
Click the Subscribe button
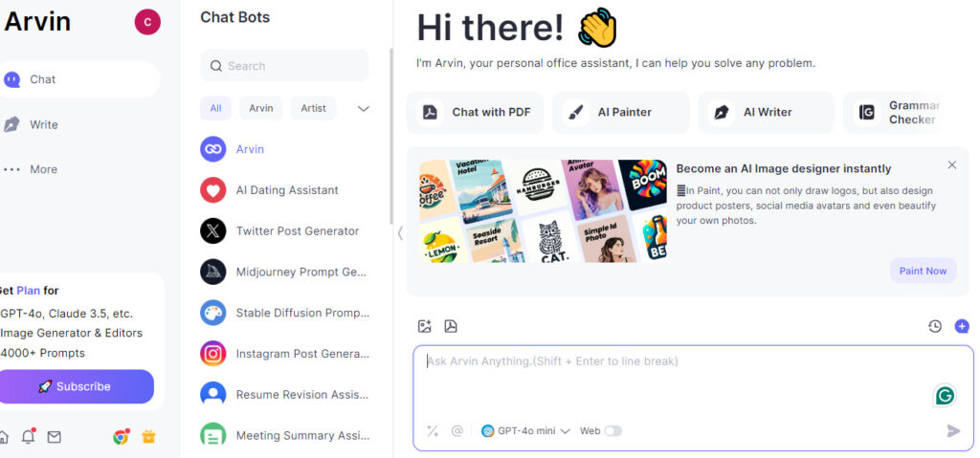(77, 386)
